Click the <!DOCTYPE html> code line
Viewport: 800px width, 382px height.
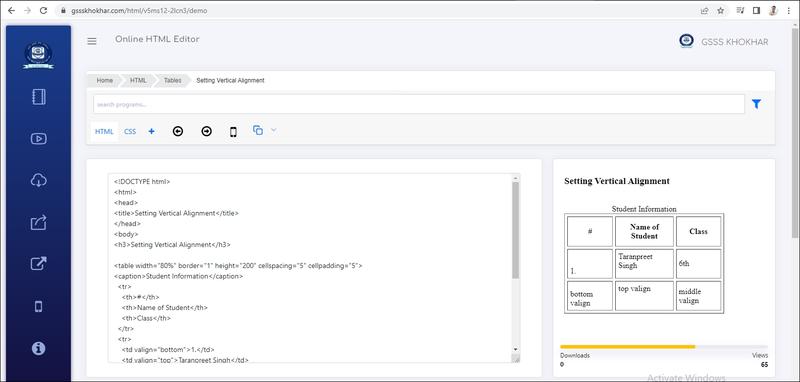142,181
